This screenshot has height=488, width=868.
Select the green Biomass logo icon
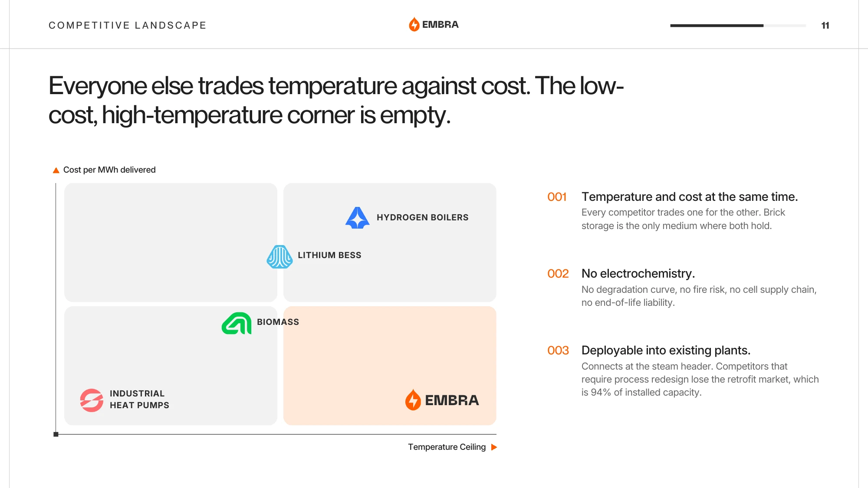(237, 323)
